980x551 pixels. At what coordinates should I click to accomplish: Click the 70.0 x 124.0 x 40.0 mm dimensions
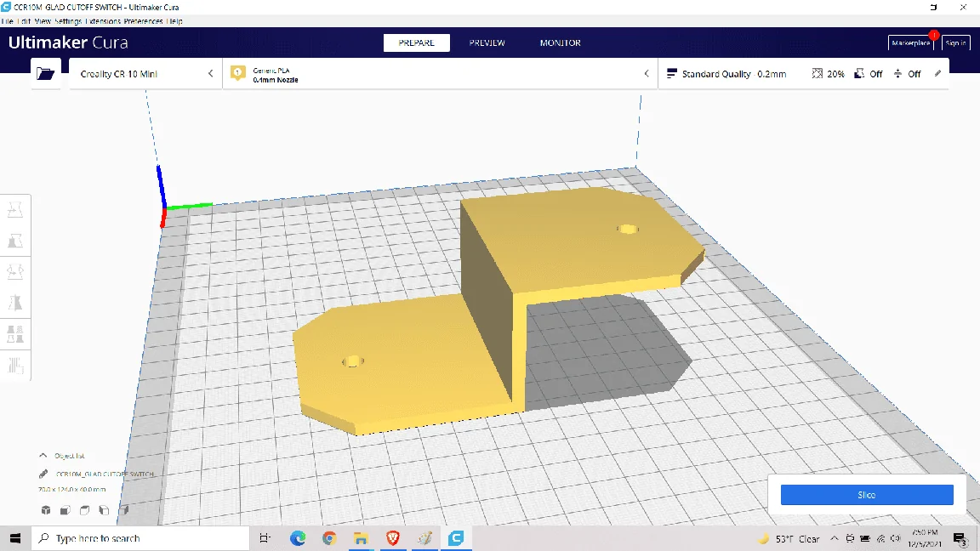(71, 489)
